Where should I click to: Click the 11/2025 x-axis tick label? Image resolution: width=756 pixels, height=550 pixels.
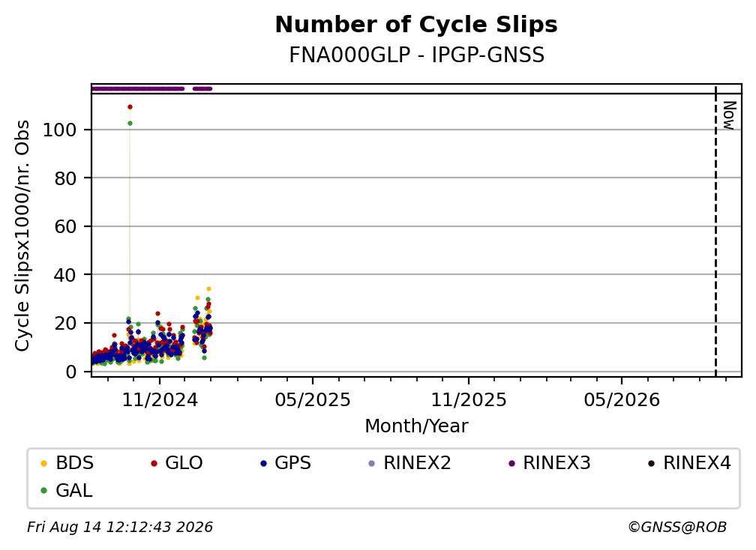tap(469, 399)
